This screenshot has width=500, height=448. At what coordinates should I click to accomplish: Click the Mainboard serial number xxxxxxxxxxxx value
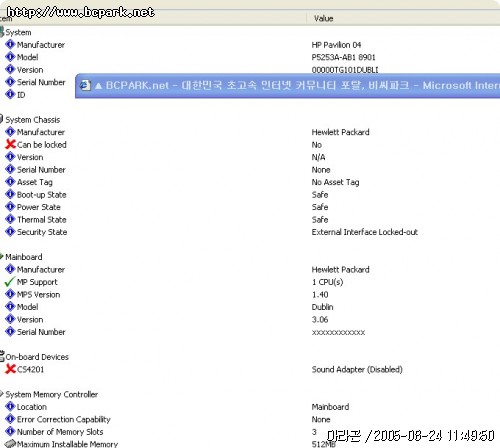coord(338,332)
